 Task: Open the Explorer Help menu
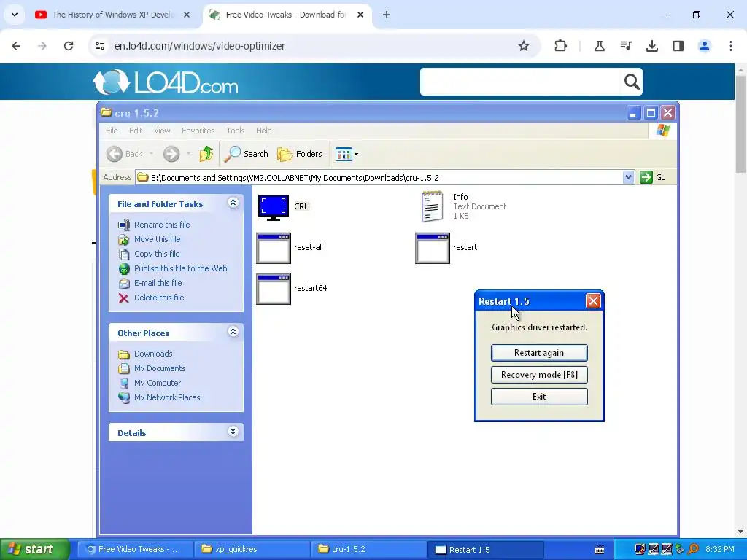point(263,131)
